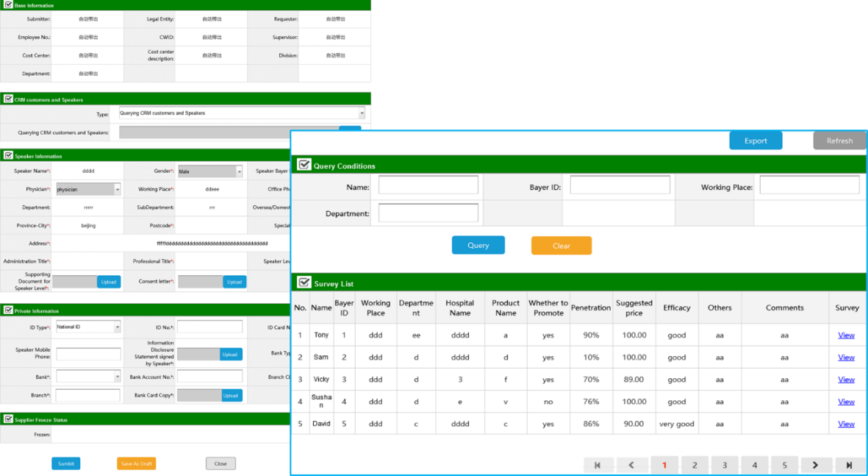Toggle the Survey List section checkbox
This screenshot has height=476, width=868.
304,283
